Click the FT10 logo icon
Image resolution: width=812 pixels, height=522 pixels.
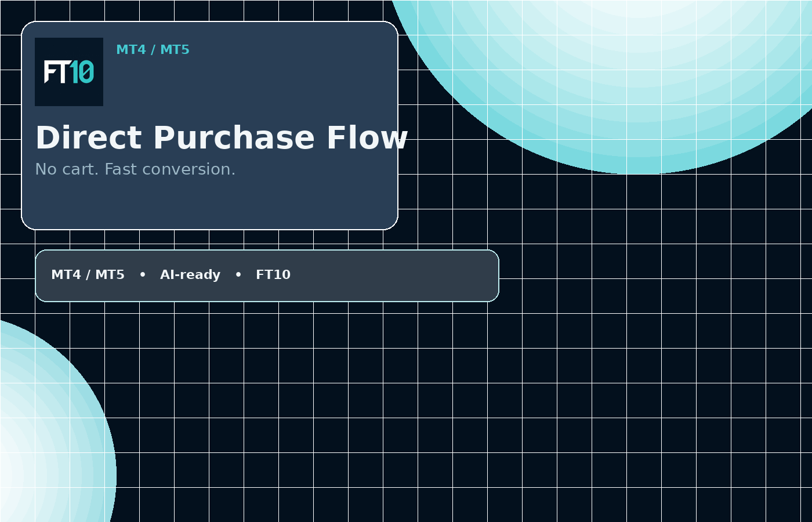69,72
